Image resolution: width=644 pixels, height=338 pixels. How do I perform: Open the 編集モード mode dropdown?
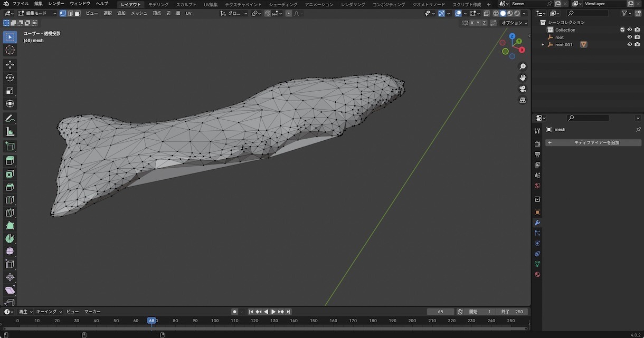(x=36, y=13)
